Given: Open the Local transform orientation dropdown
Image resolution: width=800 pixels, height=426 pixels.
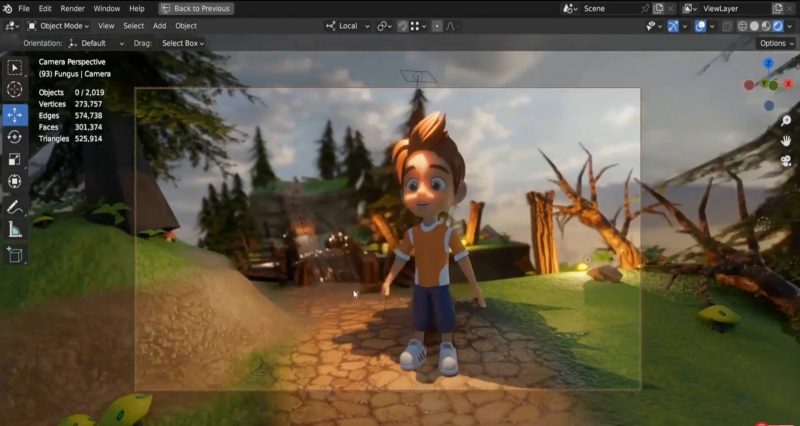Looking at the screenshot, I should point(348,26).
